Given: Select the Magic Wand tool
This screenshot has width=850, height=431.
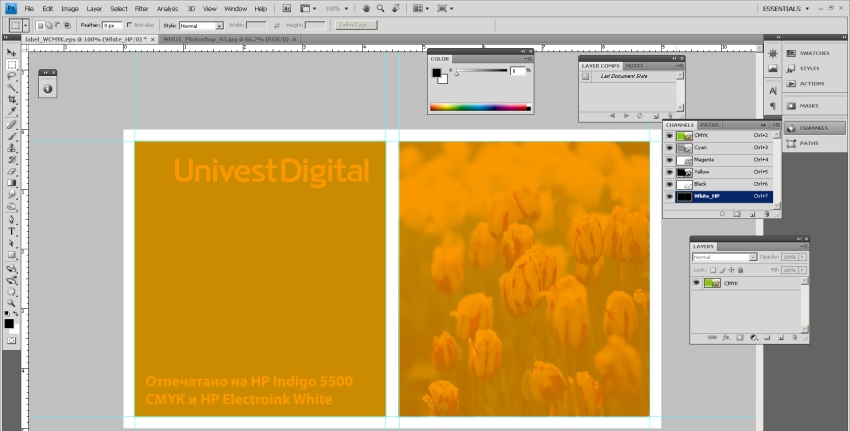Looking at the screenshot, I should pyautogui.click(x=11, y=88).
